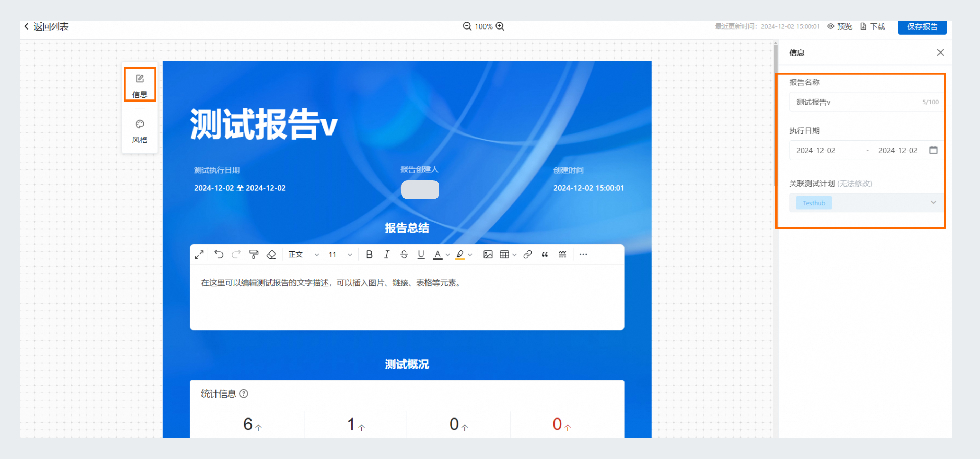Click fullscreen expand icon in editor toolbar

(x=199, y=255)
